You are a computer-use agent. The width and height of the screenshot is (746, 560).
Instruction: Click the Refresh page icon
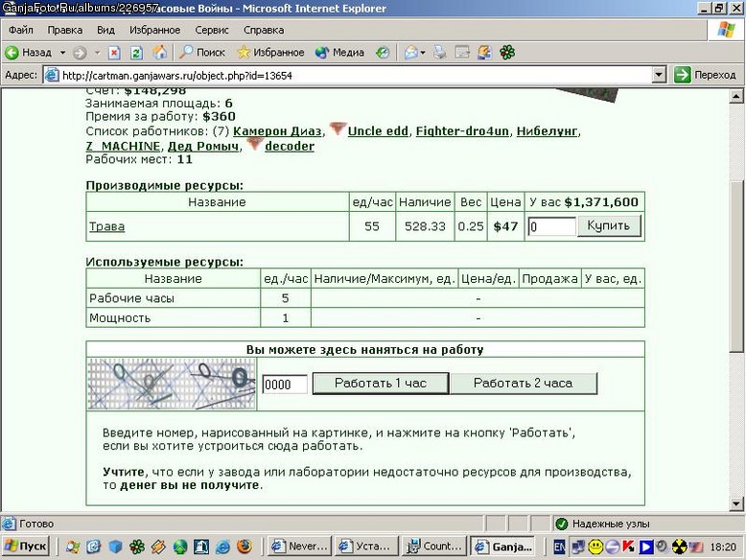pos(136,53)
